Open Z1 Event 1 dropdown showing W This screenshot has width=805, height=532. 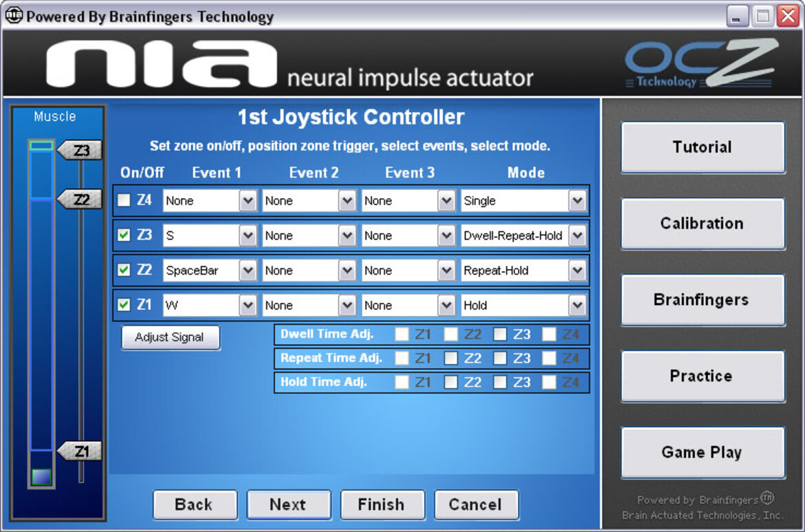pos(209,306)
